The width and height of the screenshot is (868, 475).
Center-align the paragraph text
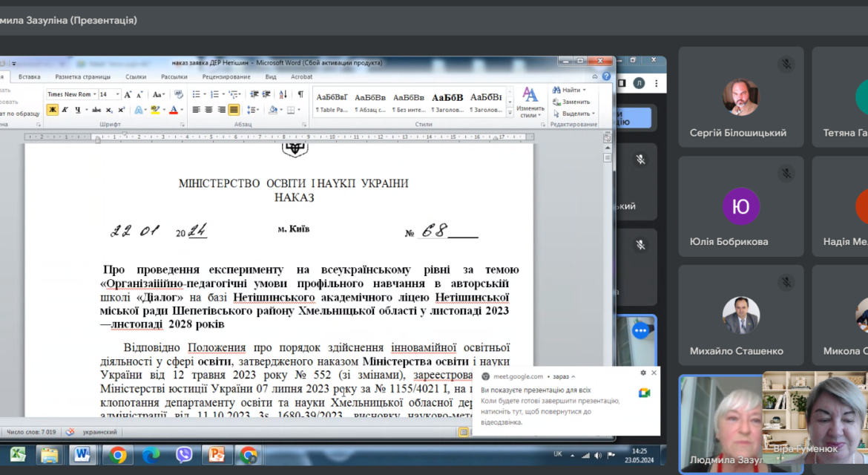point(208,110)
